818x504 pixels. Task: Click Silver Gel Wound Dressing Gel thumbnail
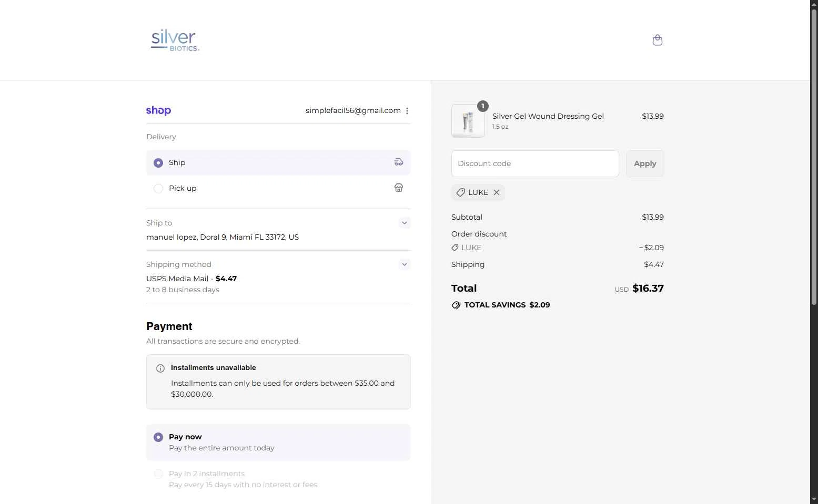468,121
